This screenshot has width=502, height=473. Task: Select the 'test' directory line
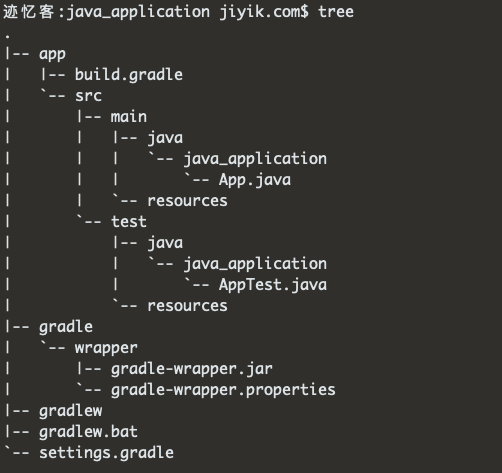pyautogui.click(x=129, y=222)
